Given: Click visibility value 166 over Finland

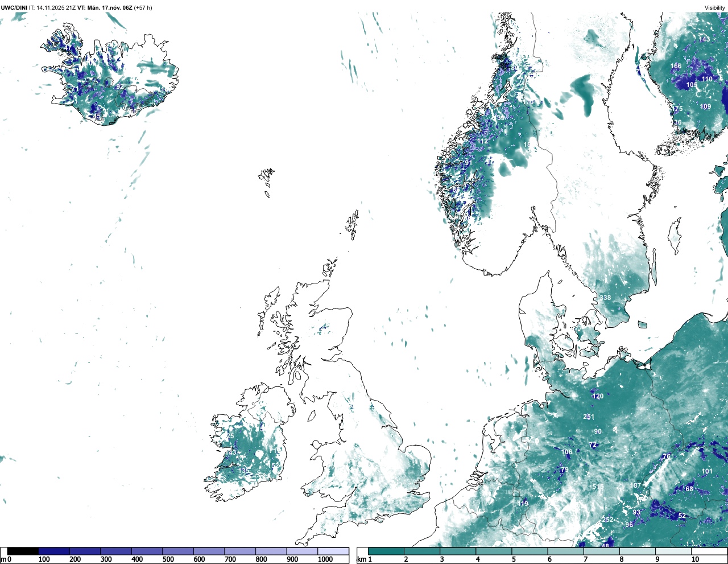Looking at the screenshot, I should click(x=676, y=66).
